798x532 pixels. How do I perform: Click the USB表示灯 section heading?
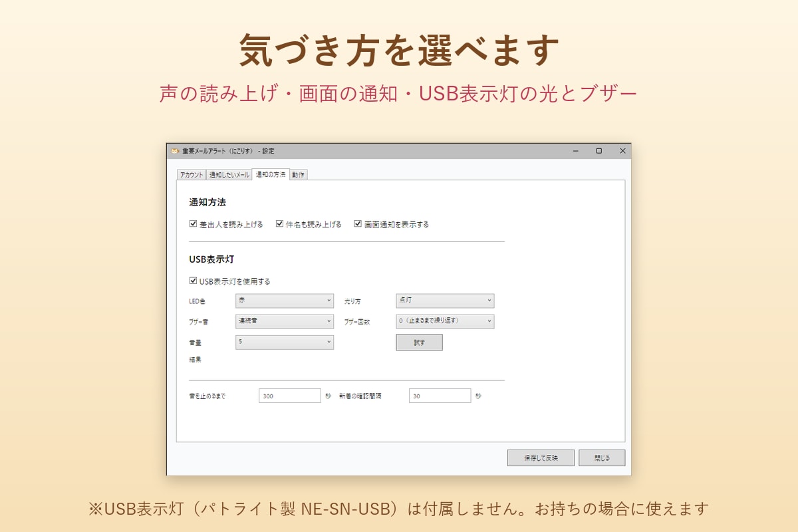coord(211,259)
